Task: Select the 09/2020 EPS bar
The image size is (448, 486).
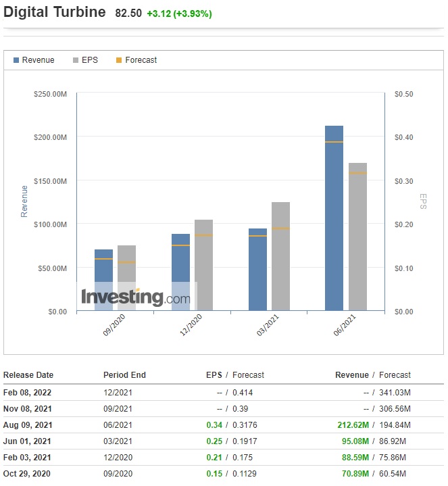Action: [126, 278]
